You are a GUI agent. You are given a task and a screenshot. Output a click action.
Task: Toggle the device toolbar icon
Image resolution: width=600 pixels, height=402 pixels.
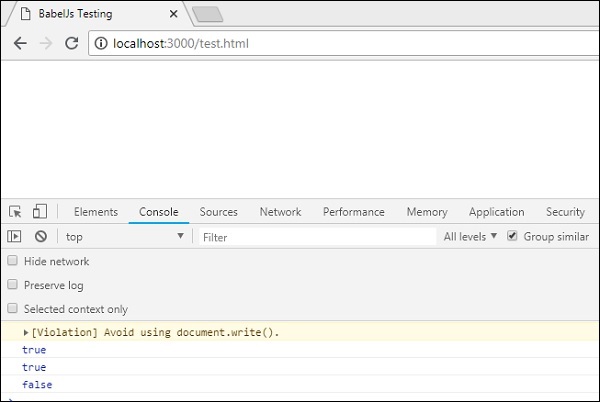point(40,212)
